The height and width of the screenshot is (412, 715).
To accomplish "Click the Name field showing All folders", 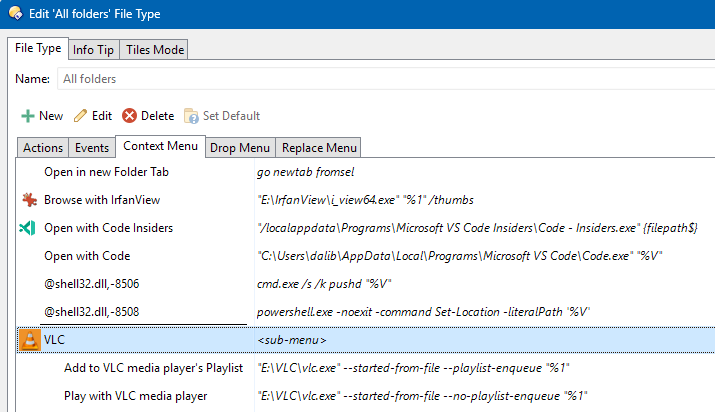I will (386, 79).
